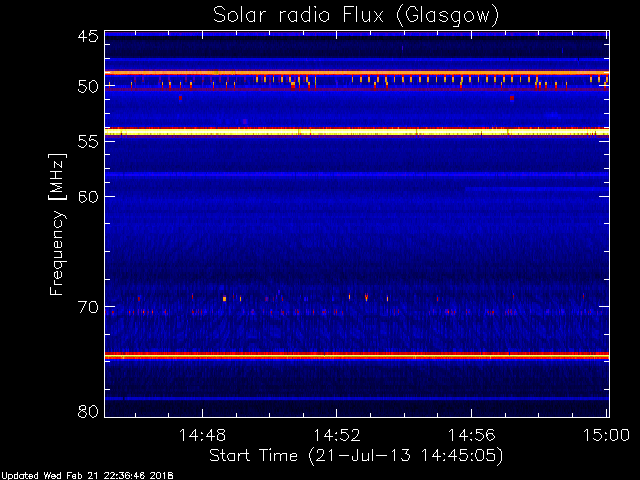Click the red-yellow band near 74 MHz
Screen dimensions: 640x480
tap(357, 356)
